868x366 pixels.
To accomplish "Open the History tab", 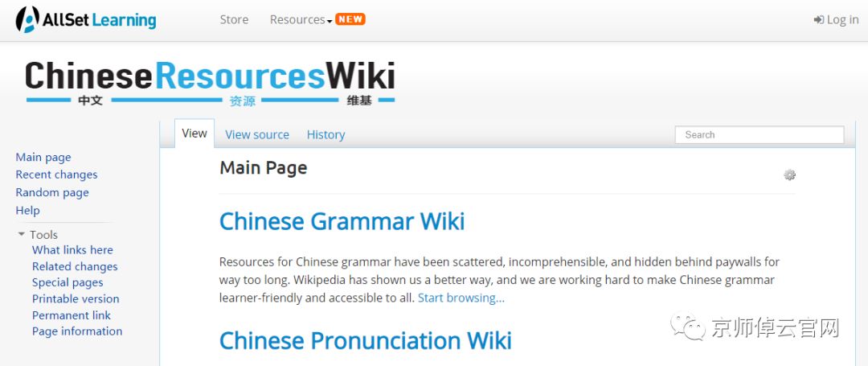I will click(325, 134).
